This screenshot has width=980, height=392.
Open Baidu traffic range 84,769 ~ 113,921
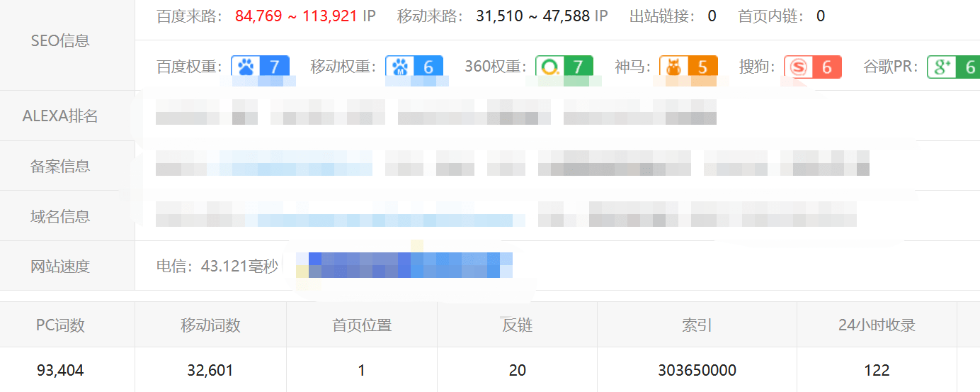pos(296,16)
